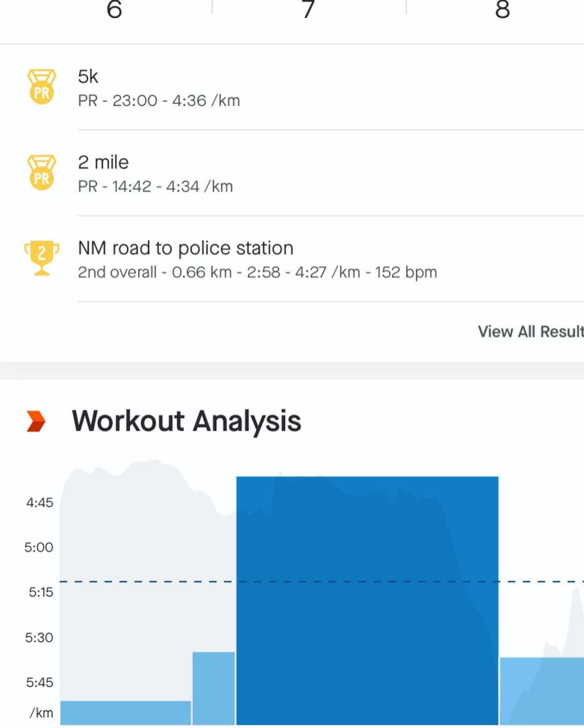Image resolution: width=584 pixels, height=728 pixels.
Task: Tap the 2nd overall segment stats line
Action: (257, 272)
